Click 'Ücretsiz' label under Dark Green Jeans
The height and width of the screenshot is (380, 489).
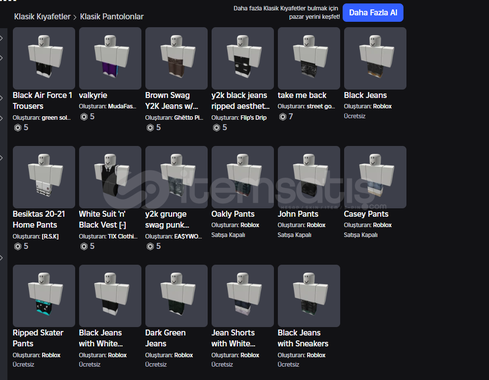156,365
